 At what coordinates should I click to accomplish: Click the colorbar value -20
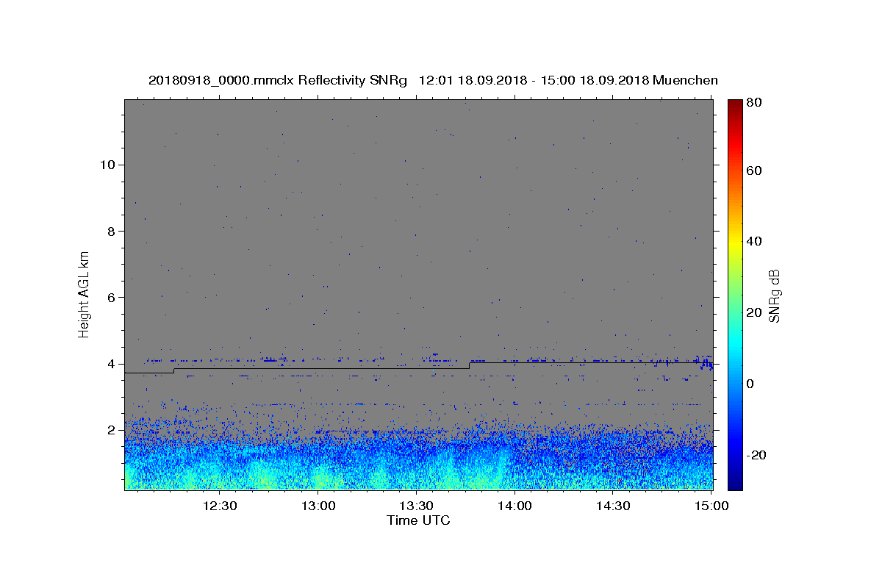[757, 455]
